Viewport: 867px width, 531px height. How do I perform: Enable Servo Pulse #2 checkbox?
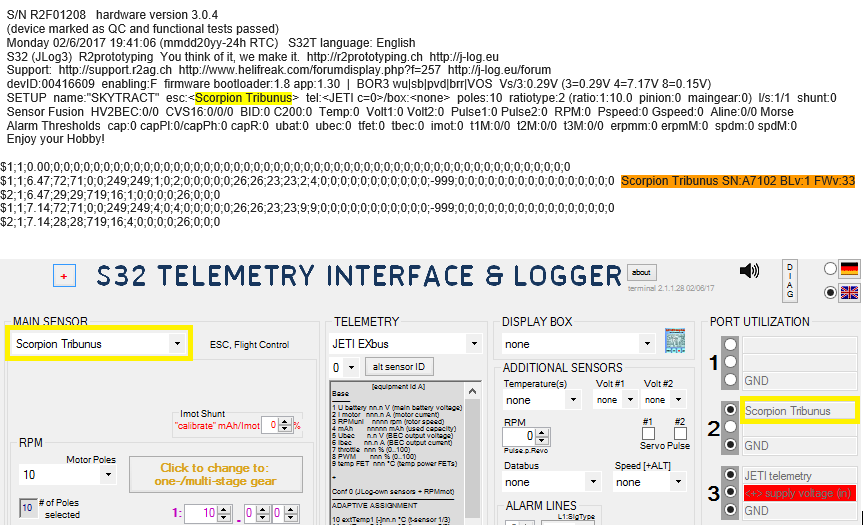[681, 433]
